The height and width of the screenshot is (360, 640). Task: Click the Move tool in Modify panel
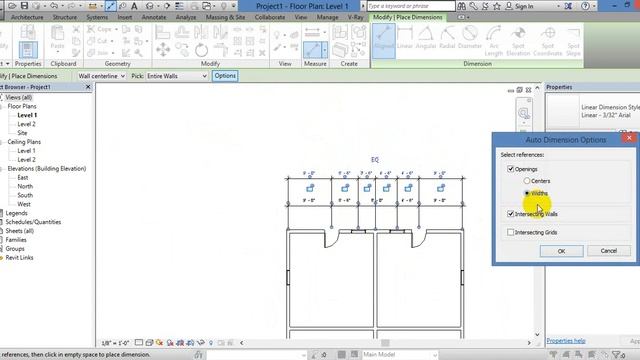163,50
